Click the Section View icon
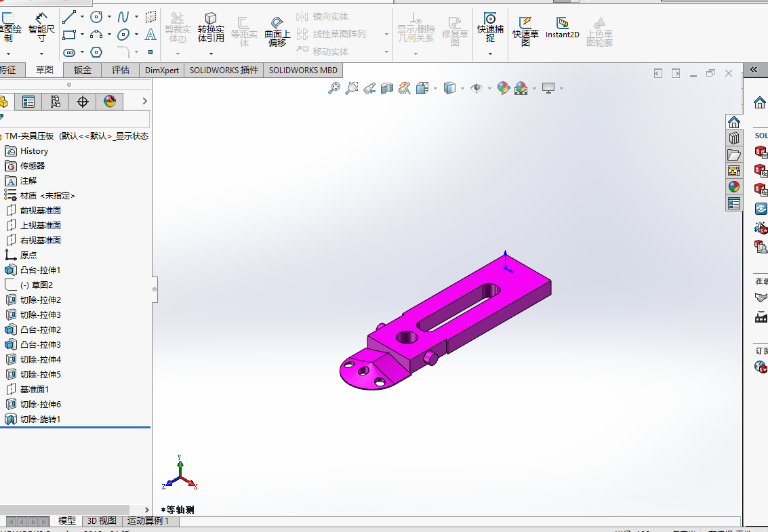The width and height of the screenshot is (768, 532). pyautogui.click(x=387, y=88)
